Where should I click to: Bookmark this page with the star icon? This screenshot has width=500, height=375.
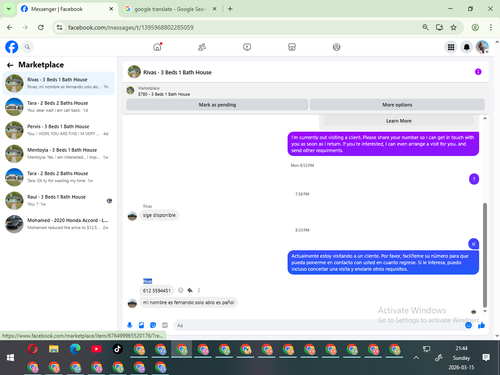[x=453, y=27]
